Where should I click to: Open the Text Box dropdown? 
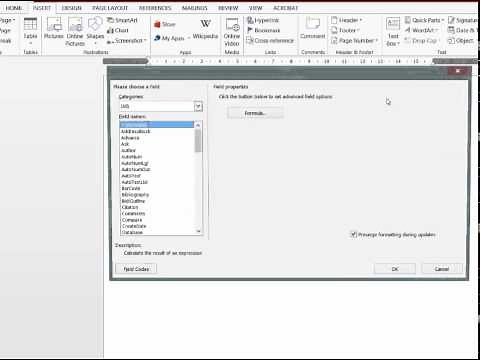pyautogui.click(x=393, y=32)
